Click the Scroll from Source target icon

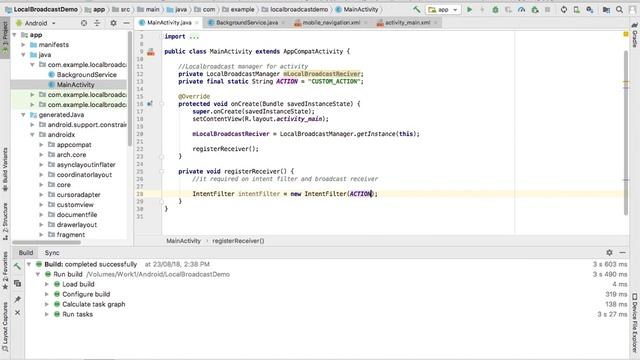(x=84, y=23)
